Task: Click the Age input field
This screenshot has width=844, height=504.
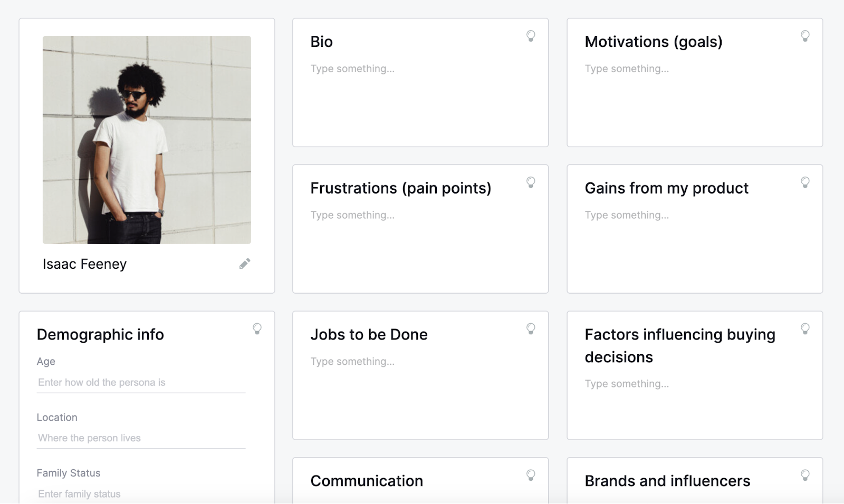Action: [141, 383]
